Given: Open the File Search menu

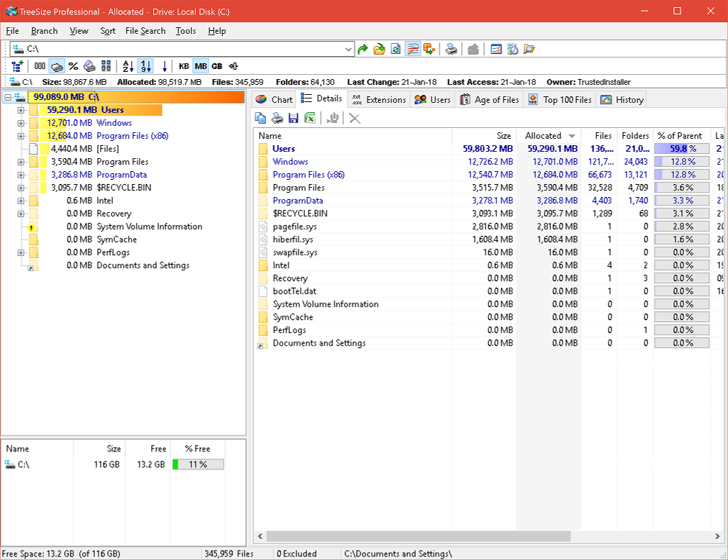Looking at the screenshot, I should coord(145,31).
